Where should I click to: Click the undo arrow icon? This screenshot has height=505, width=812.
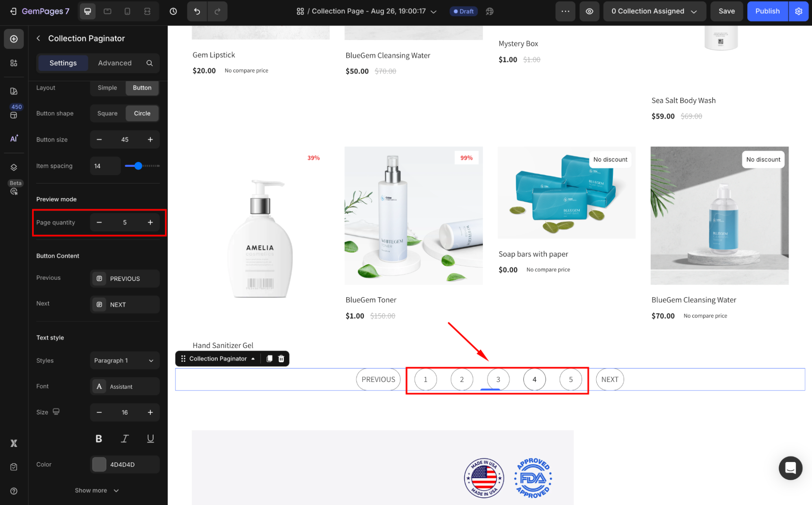point(197,11)
